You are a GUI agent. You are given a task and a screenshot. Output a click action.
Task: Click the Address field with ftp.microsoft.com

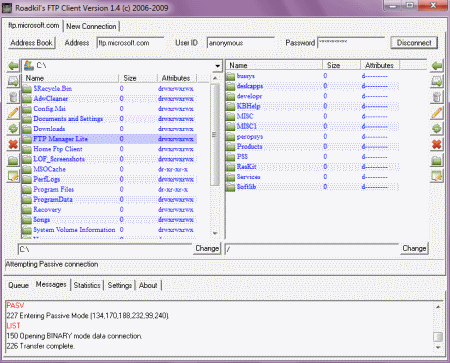pyautogui.click(x=130, y=43)
